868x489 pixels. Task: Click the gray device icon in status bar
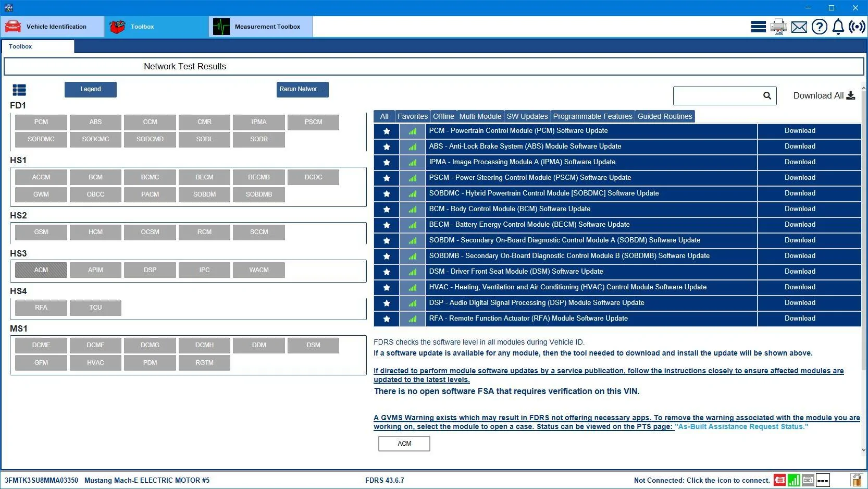pyautogui.click(x=808, y=480)
